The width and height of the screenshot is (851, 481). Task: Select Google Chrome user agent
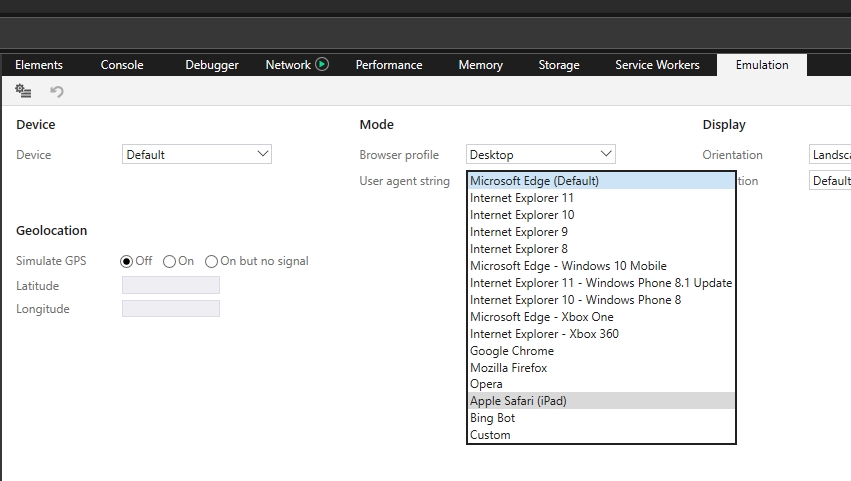click(601, 350)
